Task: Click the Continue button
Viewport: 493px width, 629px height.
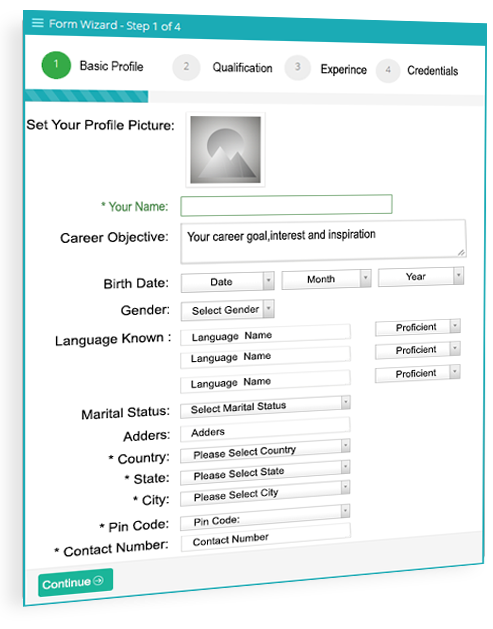Action: point(75,582)
